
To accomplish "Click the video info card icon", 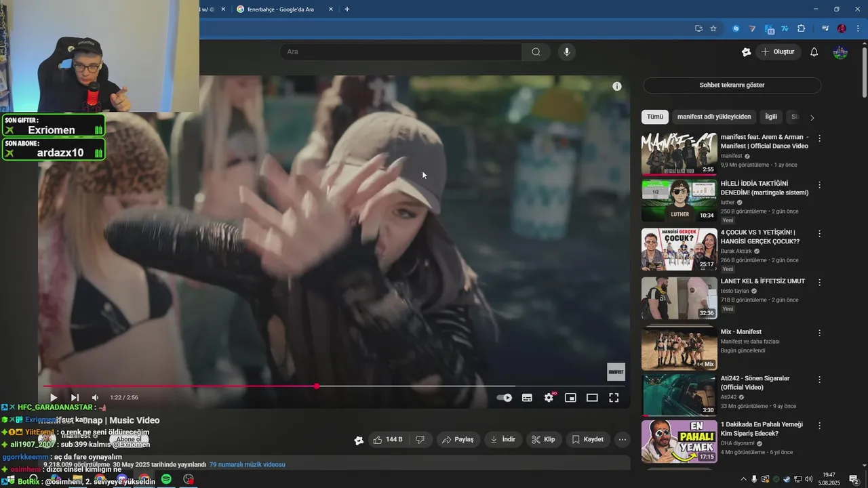I will coord(617,86).
